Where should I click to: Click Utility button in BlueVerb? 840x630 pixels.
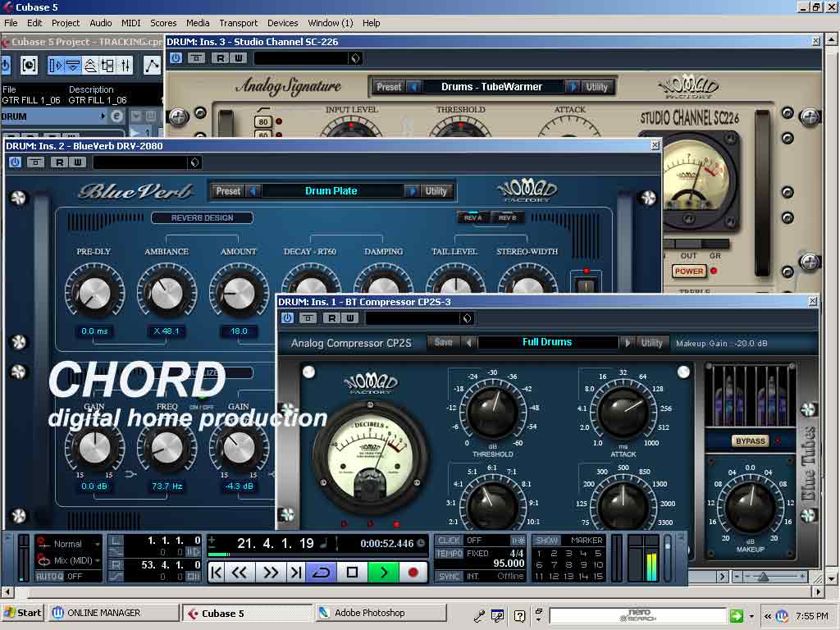click(436, 191)
